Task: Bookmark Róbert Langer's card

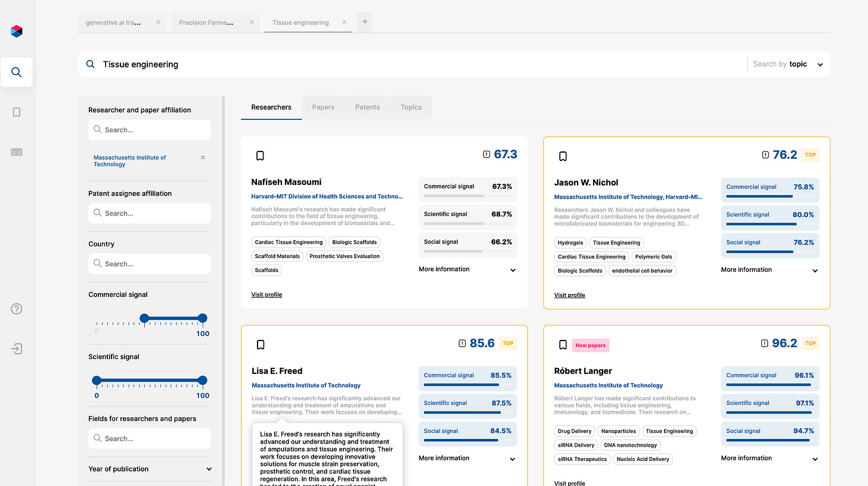Action: tap(563, 345)
